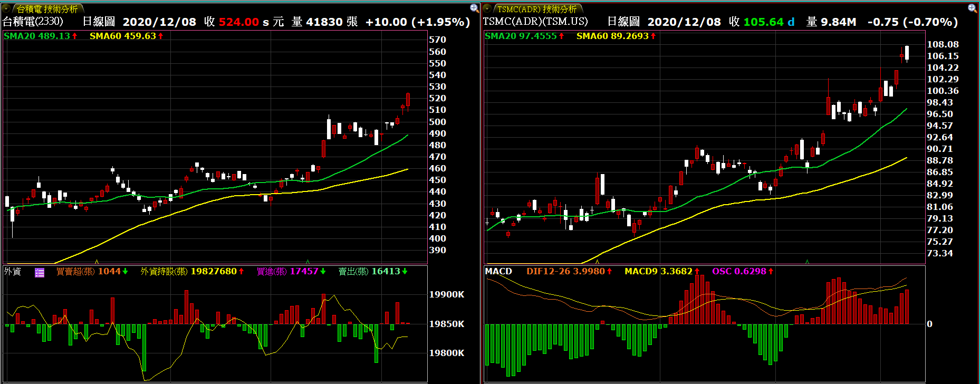Click the 量 9.84M volume readout
980x384 pixels.
point(831,22)
